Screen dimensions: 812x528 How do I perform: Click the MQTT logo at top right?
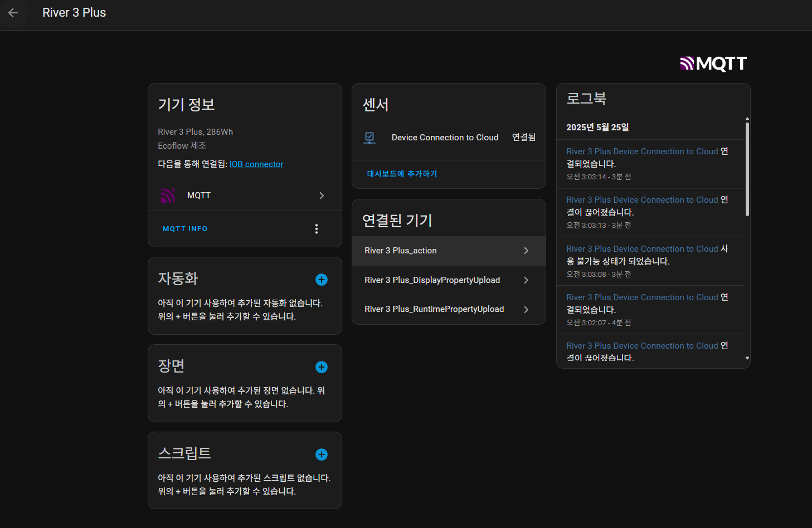tap(713, 63)
